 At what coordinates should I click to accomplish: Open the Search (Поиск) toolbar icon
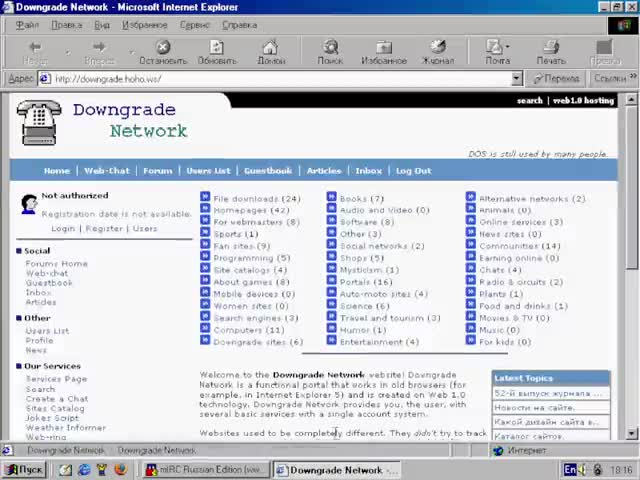coord(330,47)
